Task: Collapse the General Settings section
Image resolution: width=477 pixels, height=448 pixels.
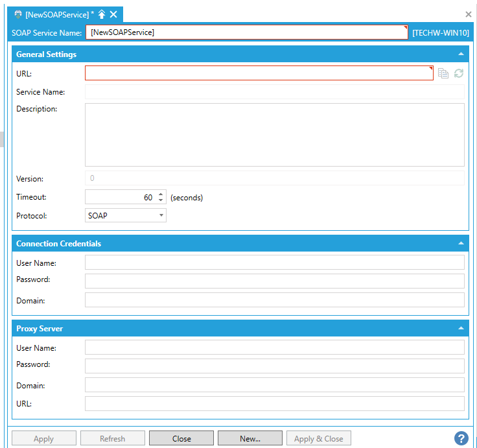Action: [461, 54]
